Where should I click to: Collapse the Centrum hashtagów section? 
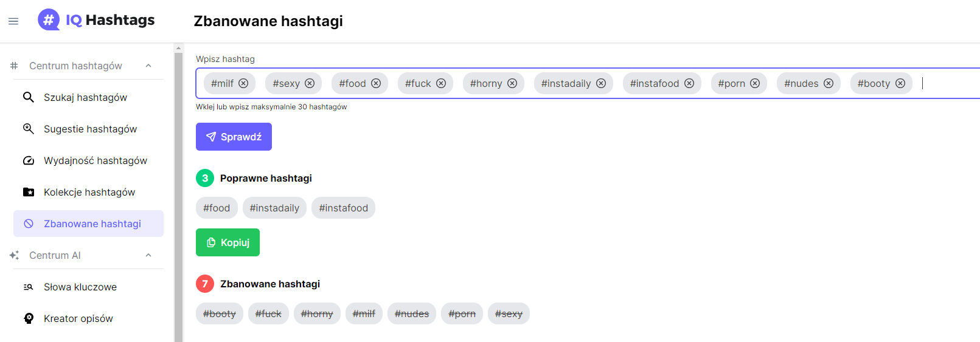(148, 66)
